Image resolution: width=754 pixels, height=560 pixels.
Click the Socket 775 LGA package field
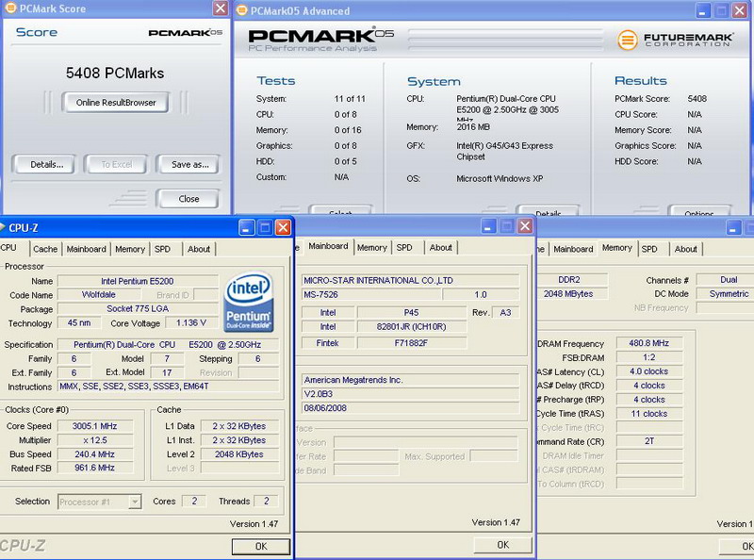point(138,309)
